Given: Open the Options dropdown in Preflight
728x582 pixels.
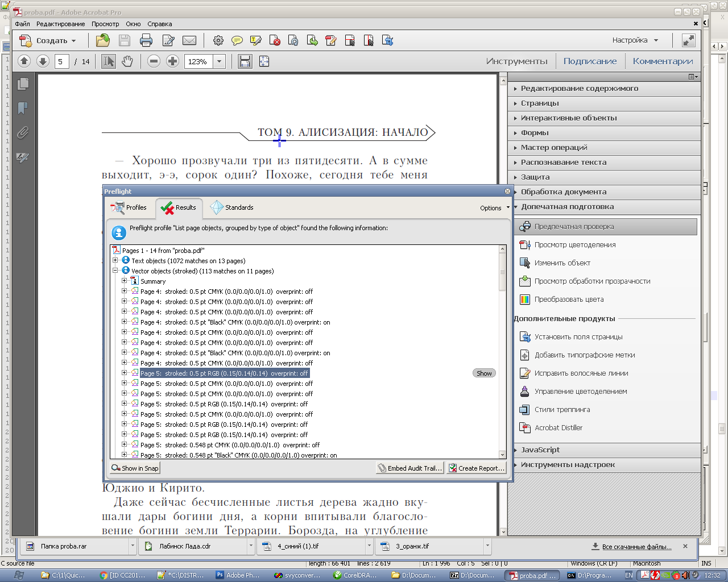Looking at the screenshot, I should coord(494,208).
